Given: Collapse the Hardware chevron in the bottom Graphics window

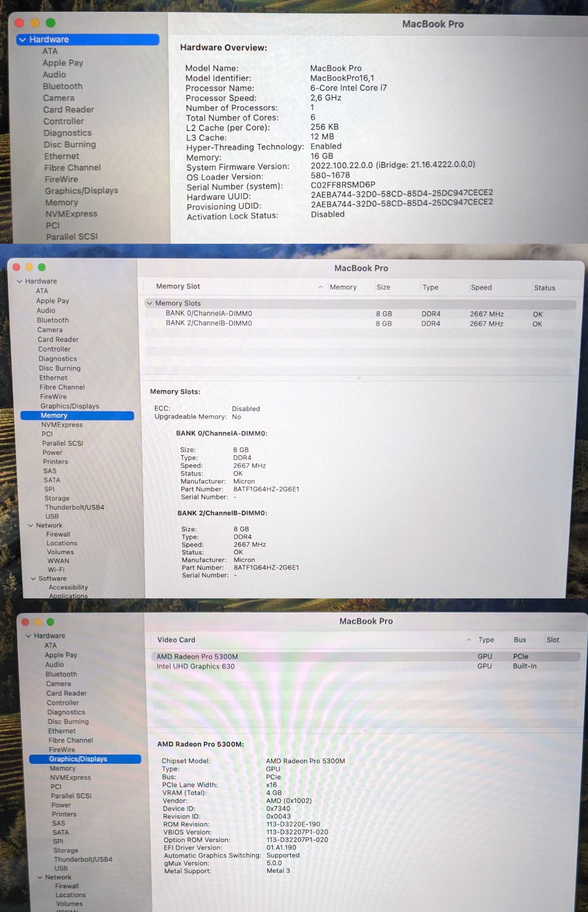Looking at the screenshot, I should pyautogui.click(x=28, y=636).
